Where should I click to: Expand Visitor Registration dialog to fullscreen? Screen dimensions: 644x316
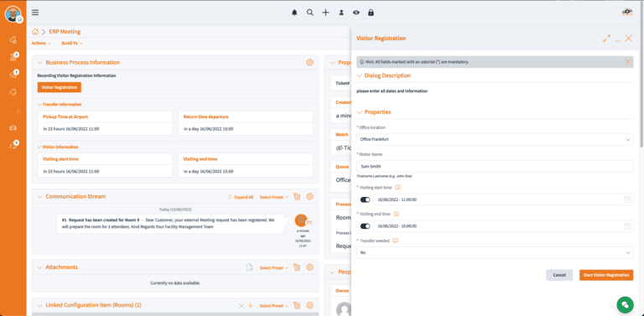(606, 39)
